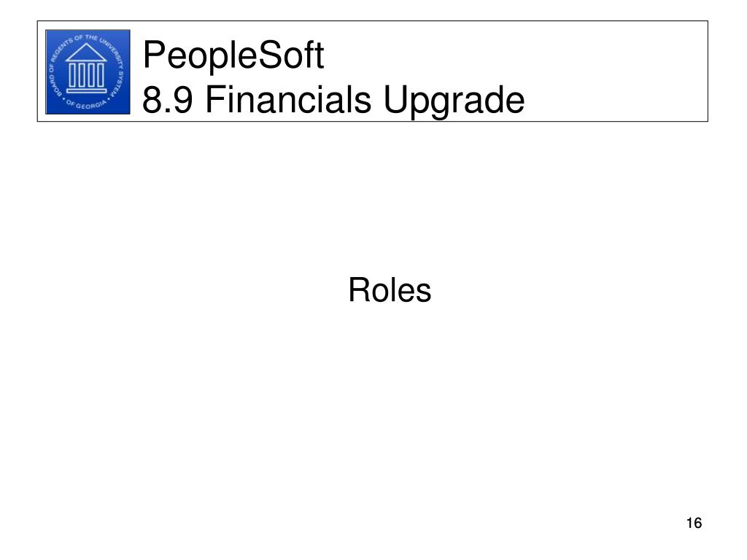Click the "Roles" section heading
Screen dimensions: 747x560
(390, 290)
